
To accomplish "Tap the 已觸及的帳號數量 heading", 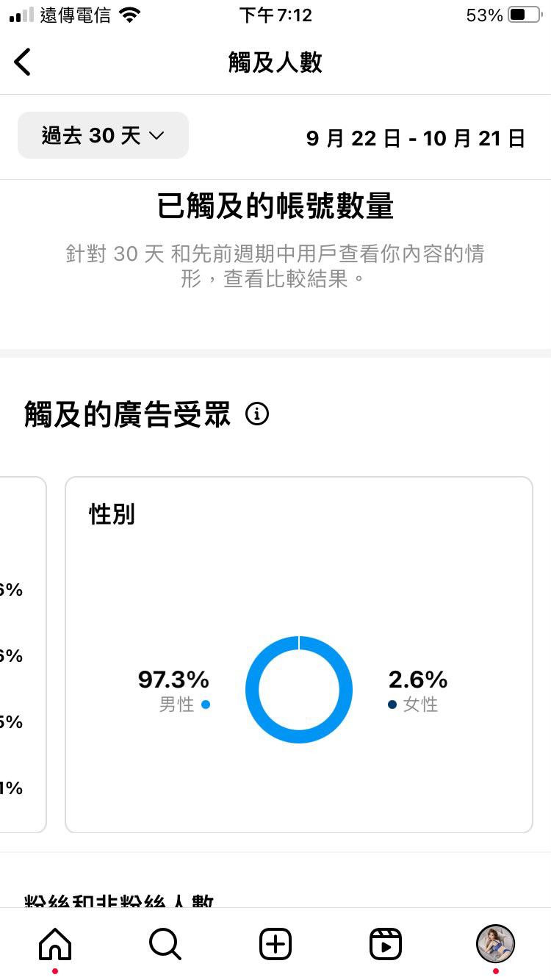I will (x=275, y=206).
